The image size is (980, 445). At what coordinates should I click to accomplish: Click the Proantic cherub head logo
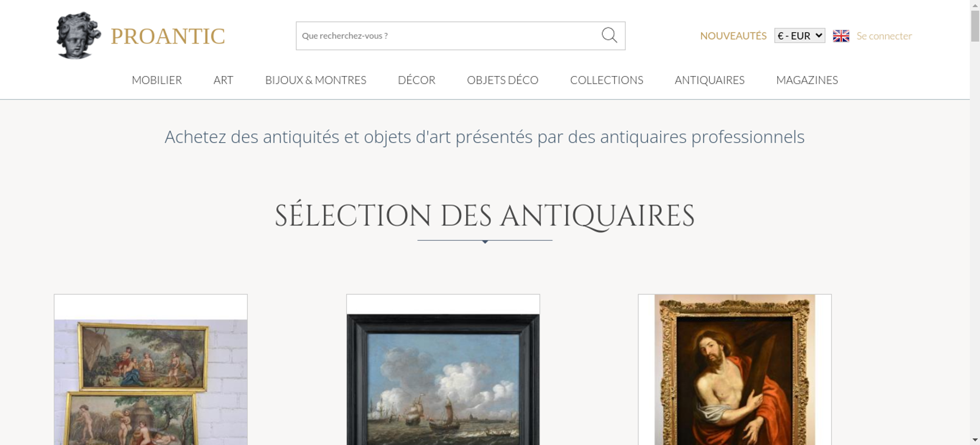(78, 36)
